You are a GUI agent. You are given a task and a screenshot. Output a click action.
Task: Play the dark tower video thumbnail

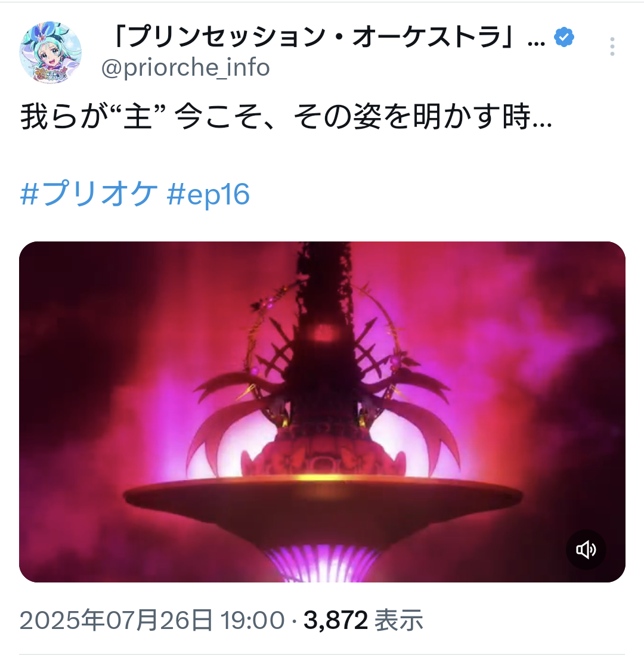(x=322, y=411)
